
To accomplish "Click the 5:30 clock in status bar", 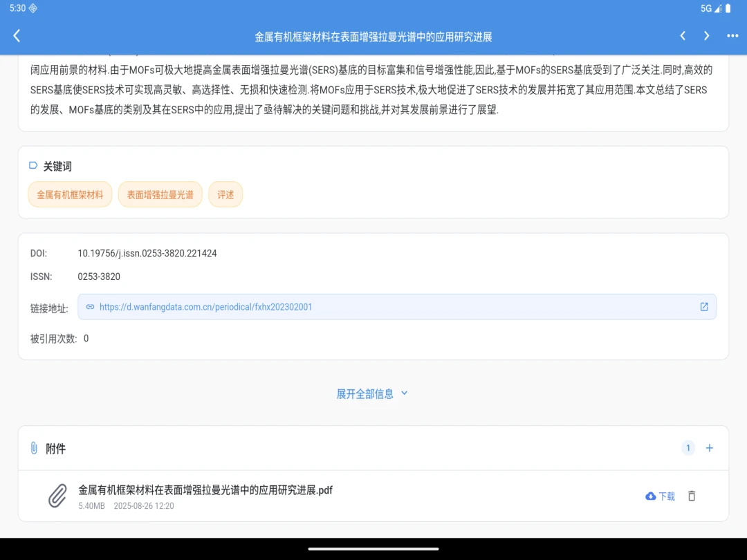I will [x=17, y=8].
